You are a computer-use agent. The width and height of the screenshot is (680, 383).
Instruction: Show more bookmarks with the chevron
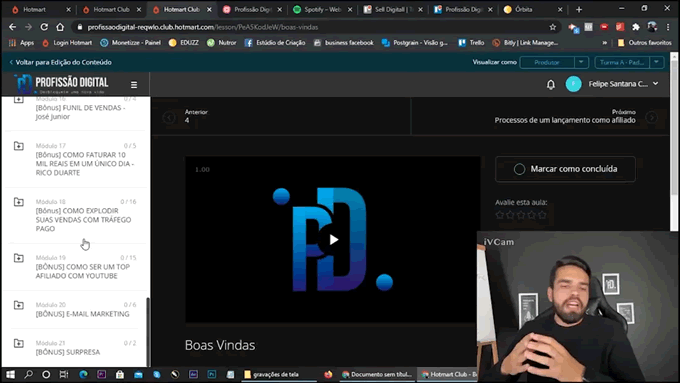click(x=605, y=43)
